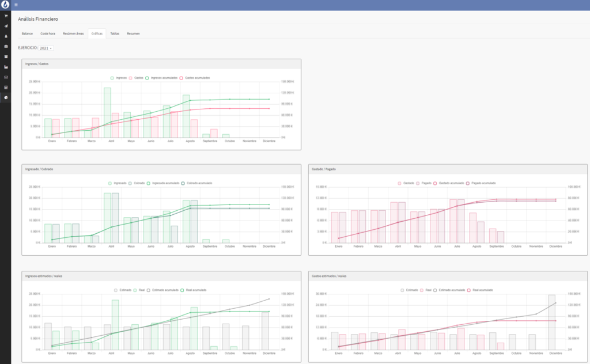Open the Tablas tab
The image size is (590, 364).
(115, 33)
